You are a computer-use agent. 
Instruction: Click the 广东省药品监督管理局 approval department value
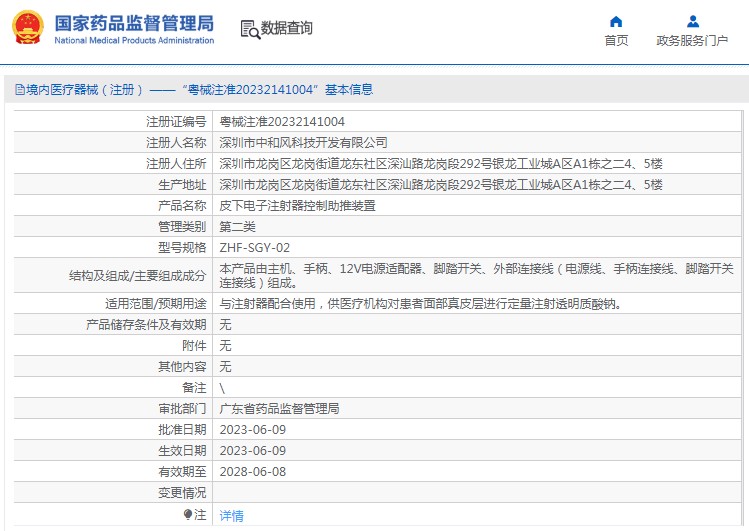(x=279, y=409)
